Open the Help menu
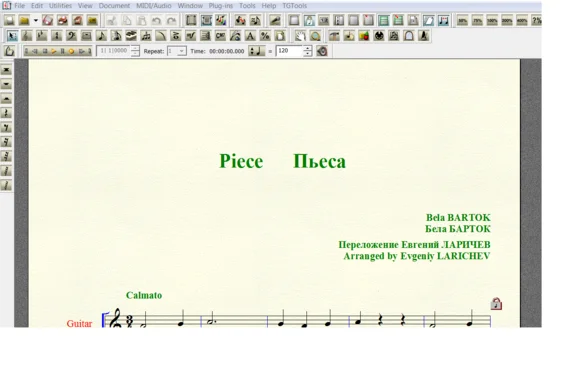Image resolution: width=576 pixels, height=369 pixels. pyautogui.click(x=269, y=6)
